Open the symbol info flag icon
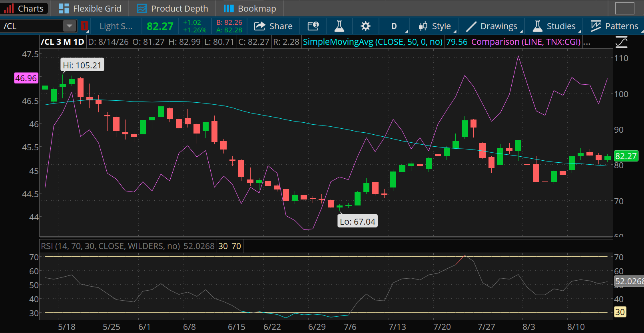The image size is (644, 333). [313, 26]
